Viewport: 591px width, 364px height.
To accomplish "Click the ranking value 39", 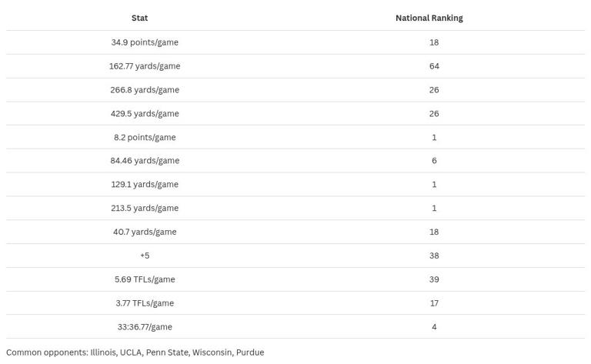I will tap(434, 279).
